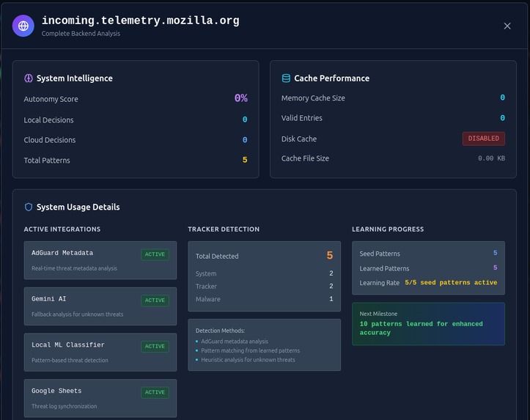This screenshot has height=420, width=530.
Task: Click the Gemini AI card title
Action: (x=48, y=299)
